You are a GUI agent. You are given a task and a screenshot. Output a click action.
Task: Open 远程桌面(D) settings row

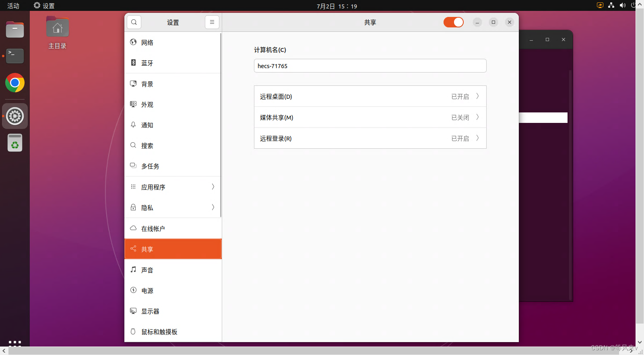(x=370, y=96)
